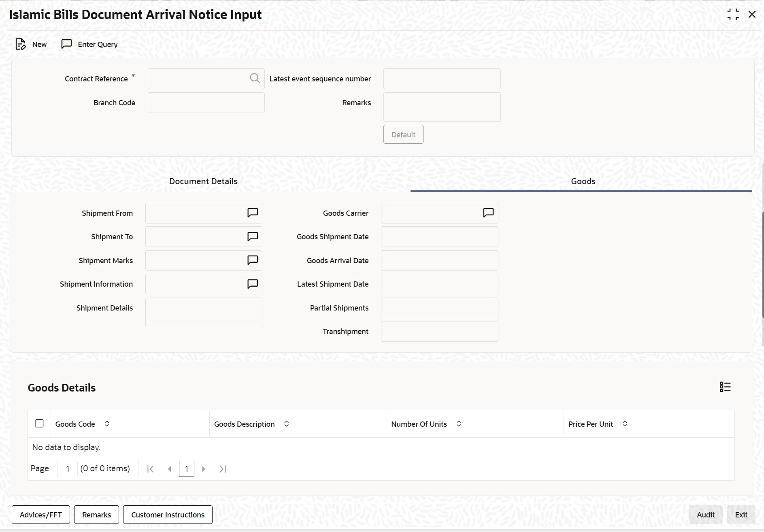Click the vertical scrollbar on the right edge

point(762,265)
